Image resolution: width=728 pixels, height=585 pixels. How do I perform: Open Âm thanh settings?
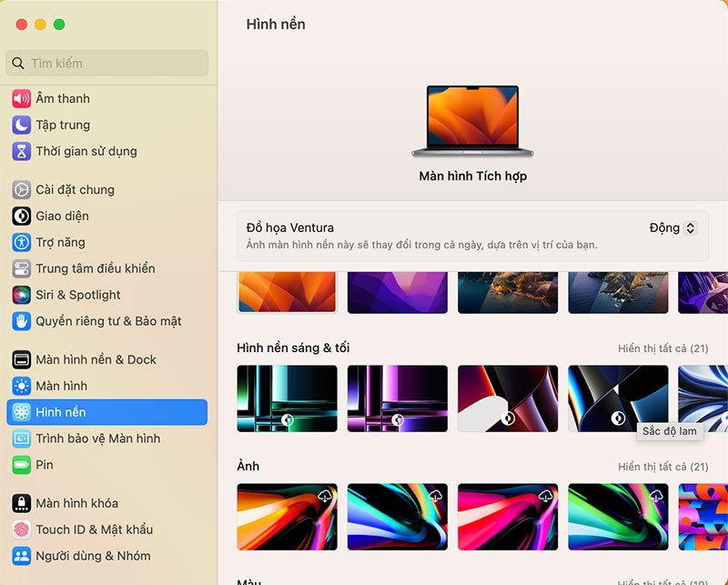(x=106, y=98)
